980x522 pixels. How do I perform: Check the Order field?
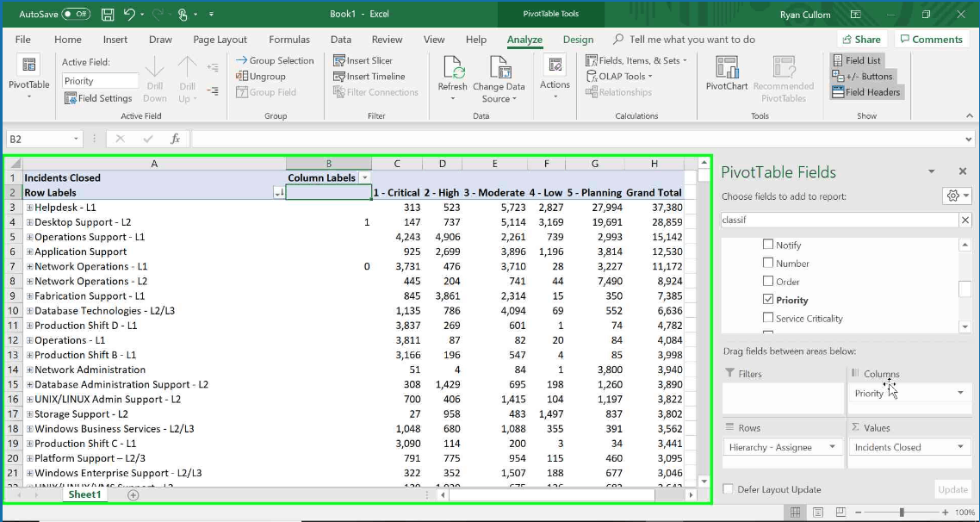tap(768, 281)
